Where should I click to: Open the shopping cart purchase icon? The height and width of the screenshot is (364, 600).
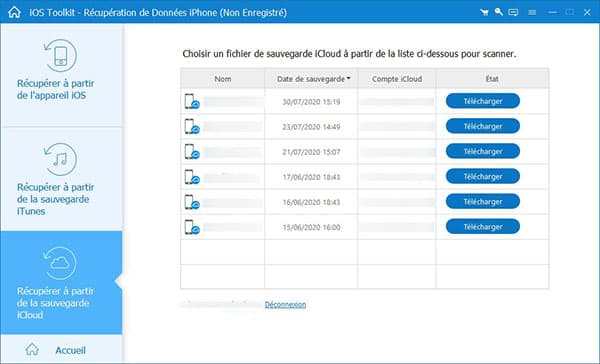pyautogui.click(x=484, y=12)
